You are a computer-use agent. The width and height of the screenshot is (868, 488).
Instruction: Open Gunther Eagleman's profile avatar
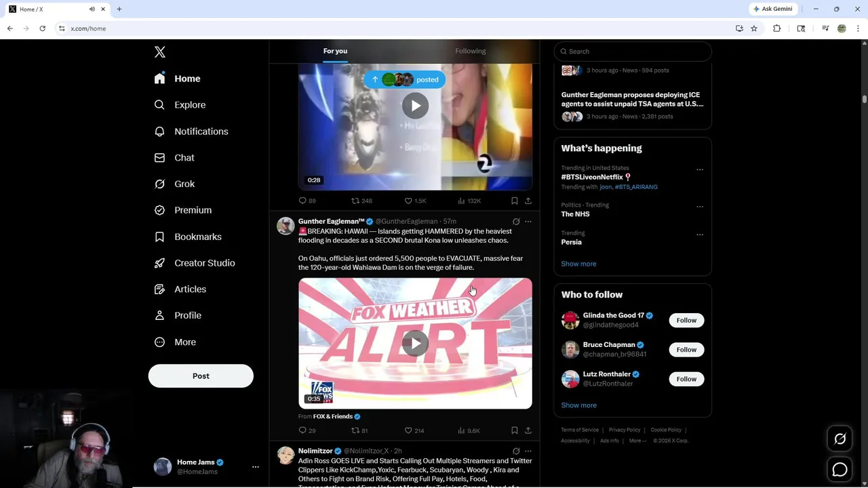click(x=285, y=226)
